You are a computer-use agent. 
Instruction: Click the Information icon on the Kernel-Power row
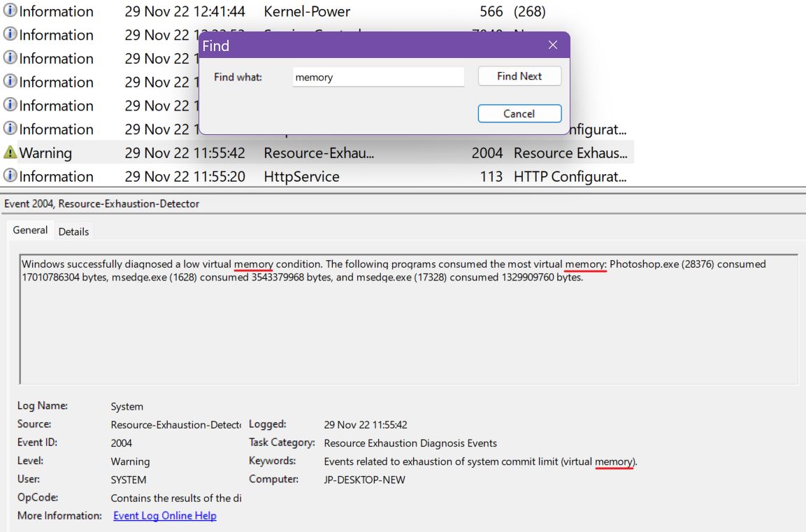(10, 11)
